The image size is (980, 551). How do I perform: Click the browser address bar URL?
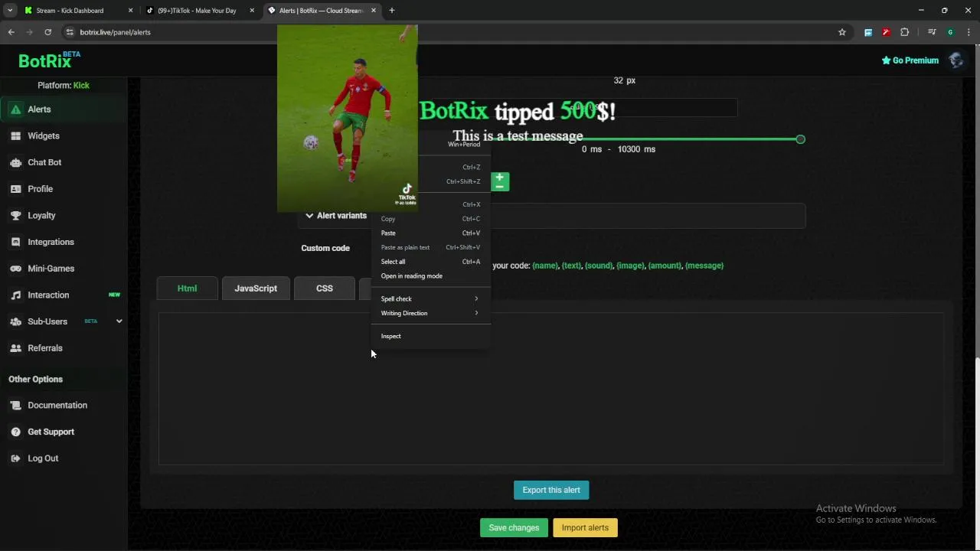[115, 32]
